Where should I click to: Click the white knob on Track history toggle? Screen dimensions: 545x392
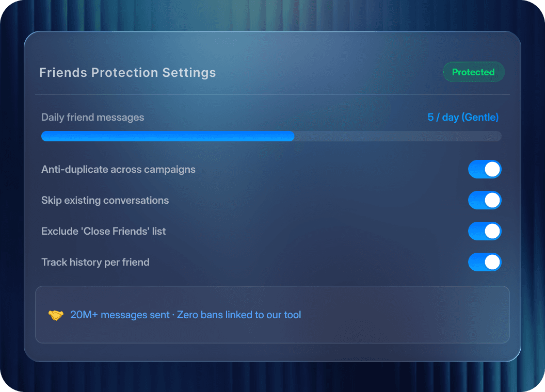(x=492, y=262)
